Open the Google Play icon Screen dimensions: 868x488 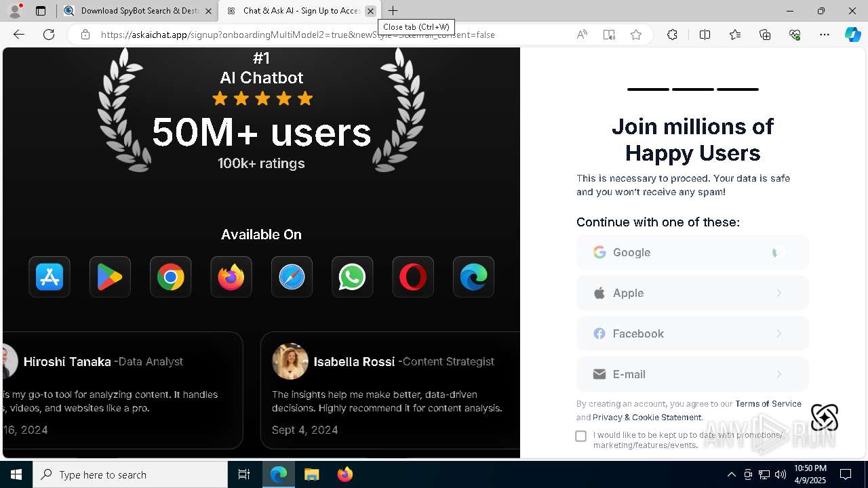pos(110,277)
